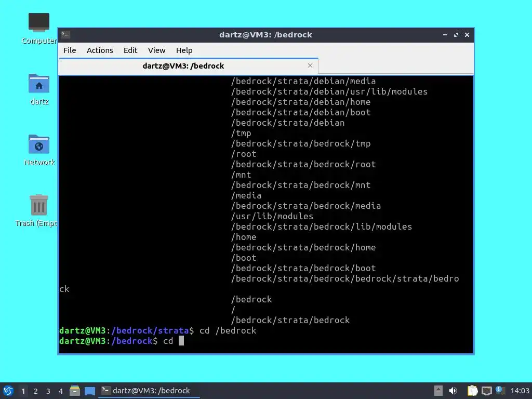The width and height of the screenshot is (532, 399).
Task: Click the 14:03 panel clock
Action: click(520, 391)
